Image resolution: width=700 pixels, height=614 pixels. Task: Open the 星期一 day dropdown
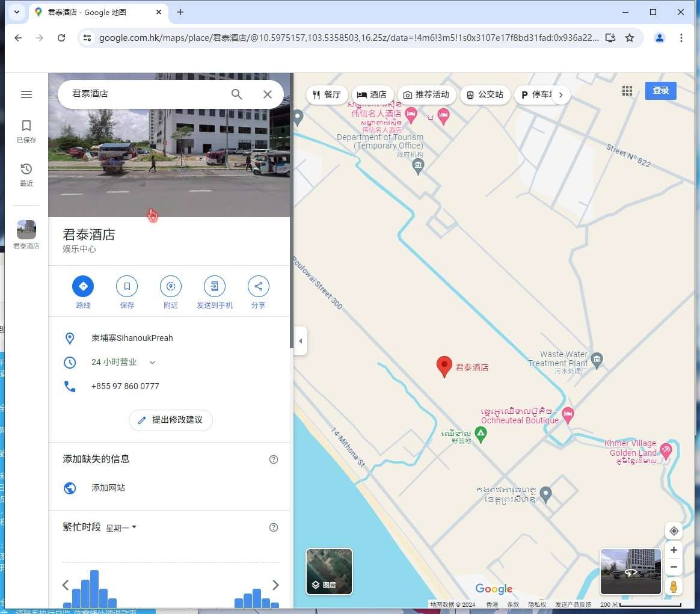(x=121, y=528)
